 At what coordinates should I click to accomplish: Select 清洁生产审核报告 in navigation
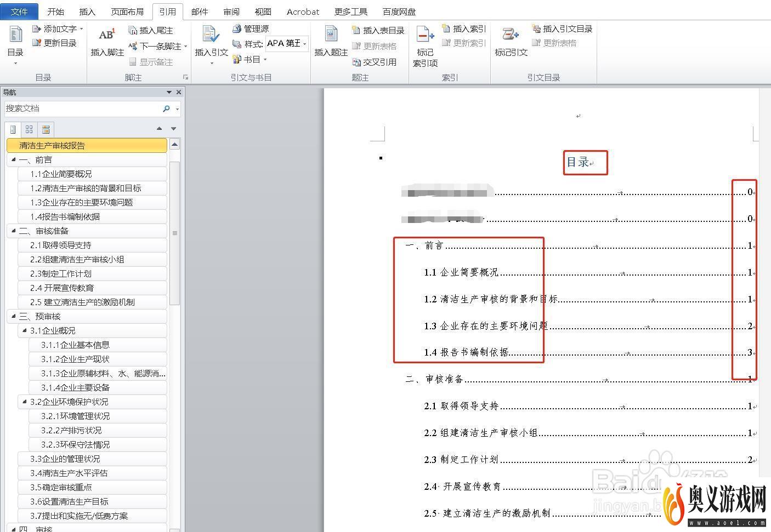tap(87, 145)
